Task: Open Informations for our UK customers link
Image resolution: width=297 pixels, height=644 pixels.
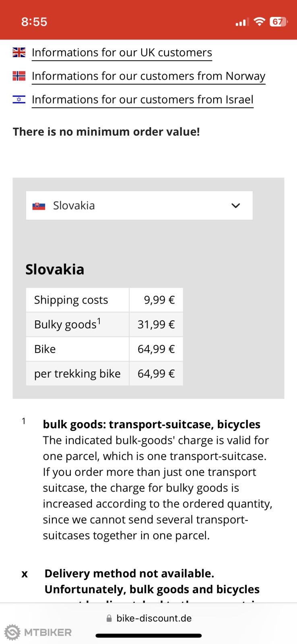Action: click(122, 53)
